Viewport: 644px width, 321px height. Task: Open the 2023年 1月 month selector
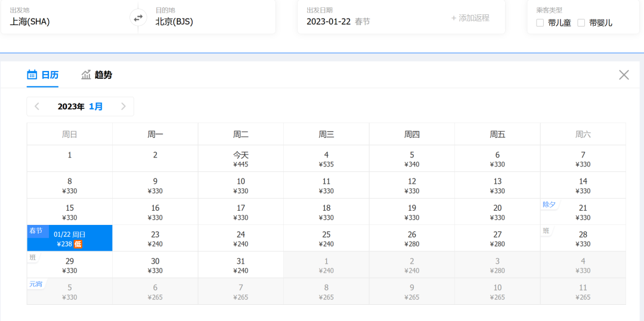80,106
